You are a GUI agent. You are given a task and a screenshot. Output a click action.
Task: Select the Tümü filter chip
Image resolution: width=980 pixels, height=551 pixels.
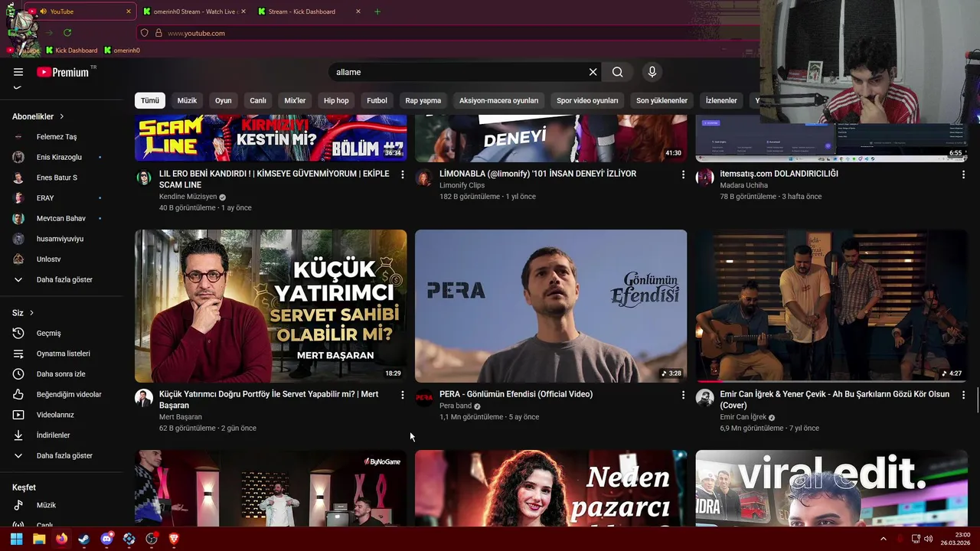click(150, 100)
